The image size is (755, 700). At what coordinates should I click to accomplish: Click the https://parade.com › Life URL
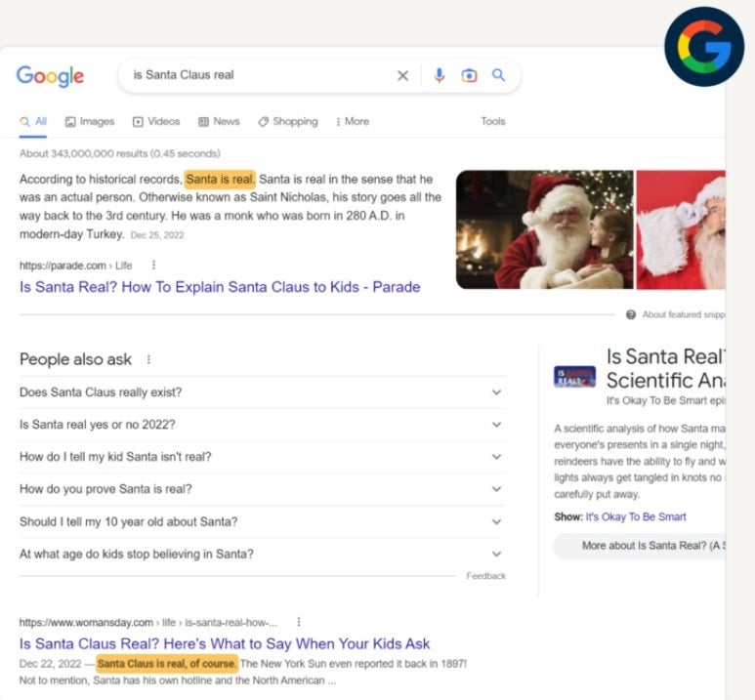click(x=75, y=266)
